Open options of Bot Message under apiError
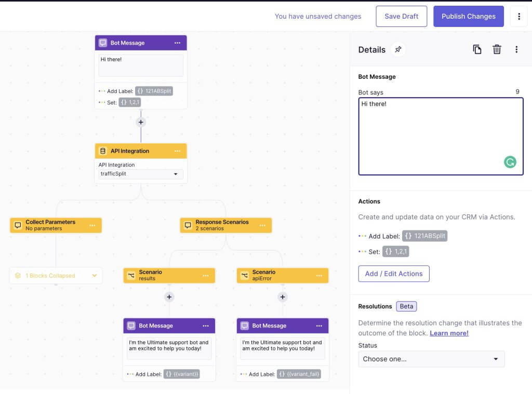532x394 pixels. point(319,326)
